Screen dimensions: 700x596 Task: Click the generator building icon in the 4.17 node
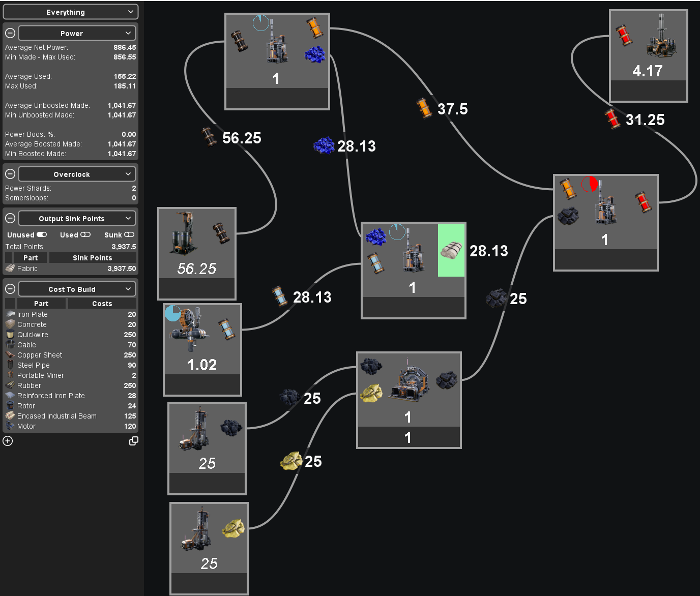pos(660,36)
